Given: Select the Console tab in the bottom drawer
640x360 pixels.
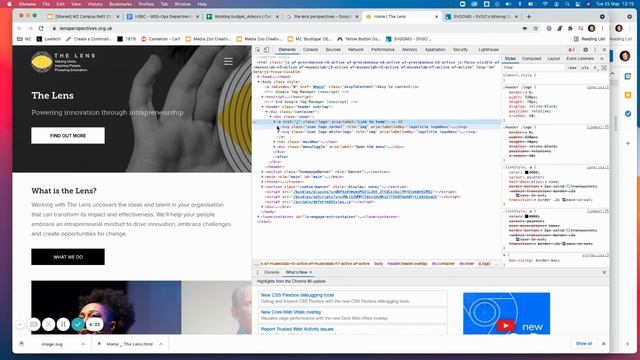Looking at the screenshot, I should pyautogui.click(x=271, y=272).
